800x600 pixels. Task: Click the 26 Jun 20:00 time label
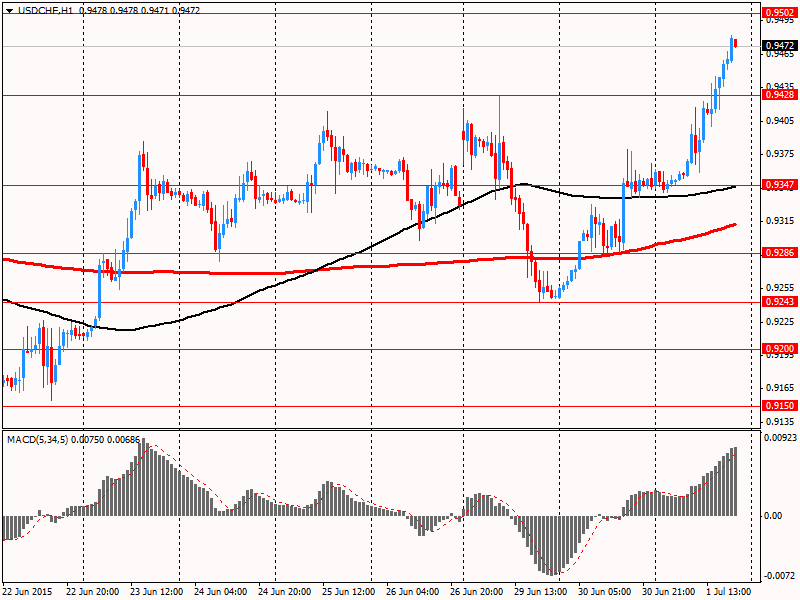coord(477,592)
